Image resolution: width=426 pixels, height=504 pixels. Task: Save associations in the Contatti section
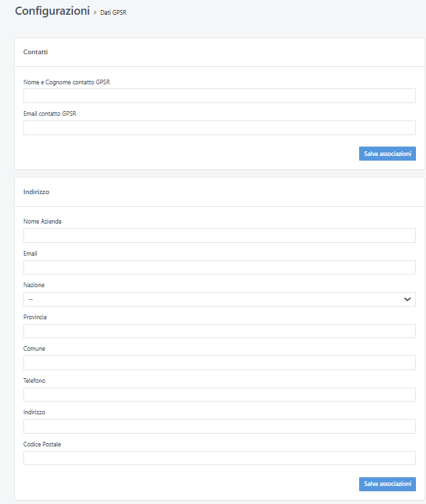coord(387,154)
